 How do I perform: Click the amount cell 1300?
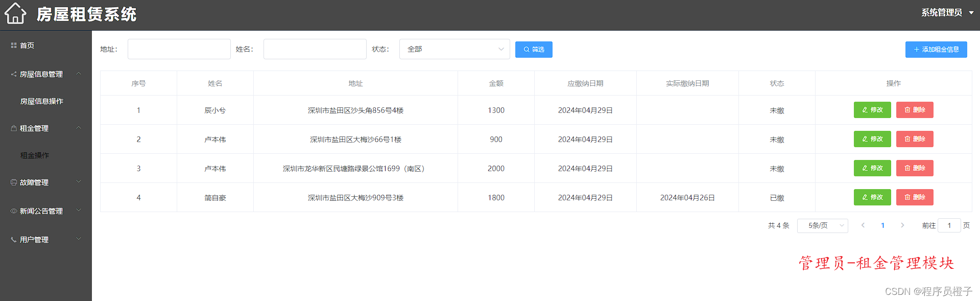point(496,110)
